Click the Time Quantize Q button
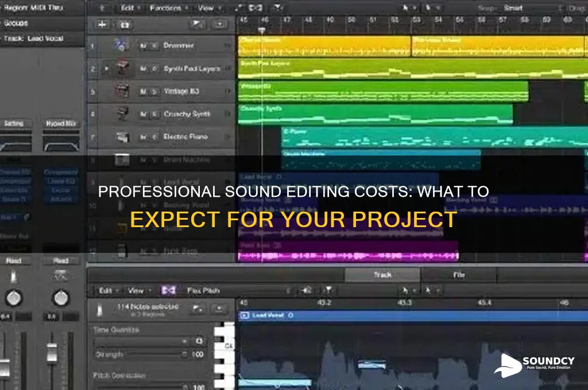 pyautogui.click(x=199, y=341)
